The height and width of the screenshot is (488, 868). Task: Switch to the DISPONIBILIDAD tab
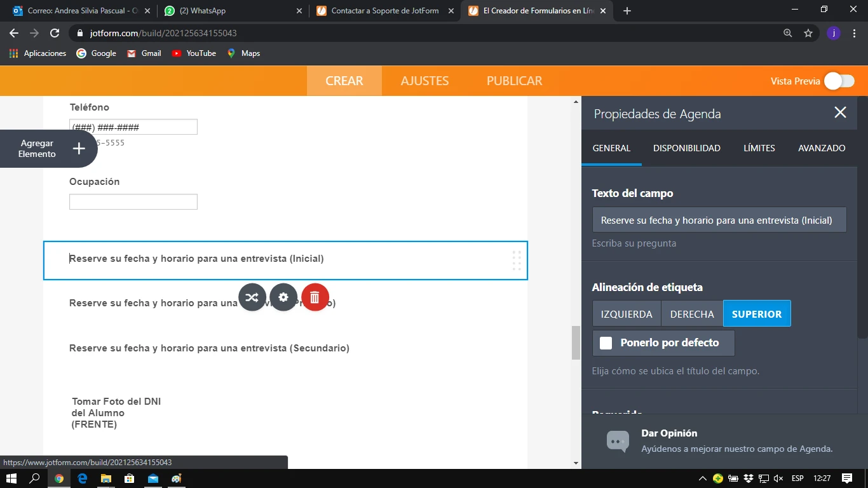[x=686, y=148]
